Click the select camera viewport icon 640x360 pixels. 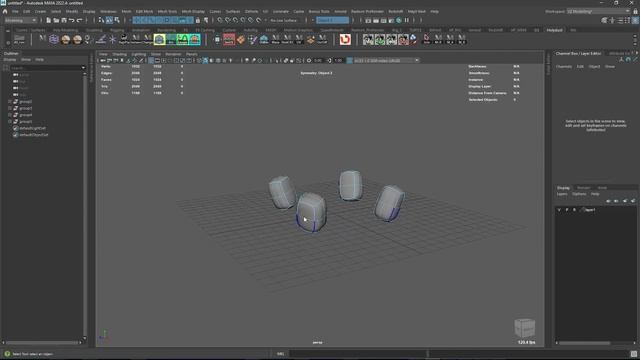pos(103,60)
